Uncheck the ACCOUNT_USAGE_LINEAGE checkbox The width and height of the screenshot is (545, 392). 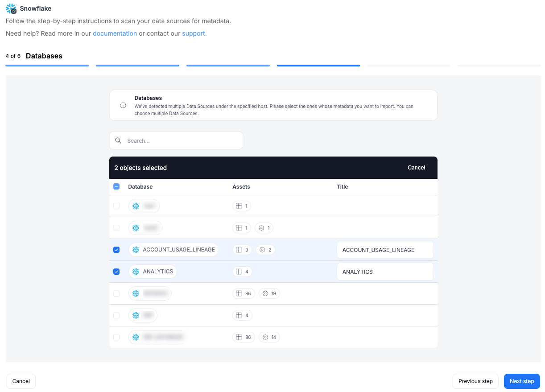pos(116,250)
